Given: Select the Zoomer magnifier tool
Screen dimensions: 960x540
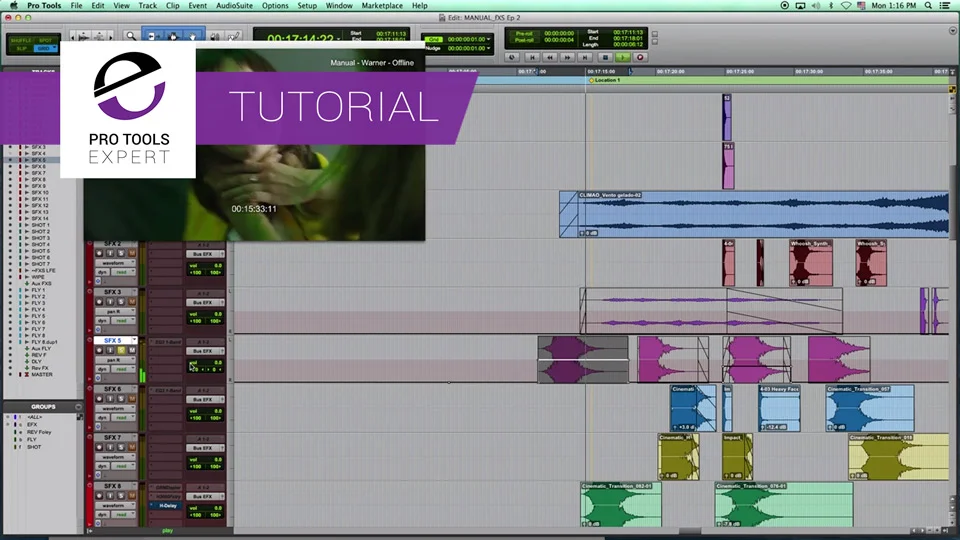Looking at the screenshot, I should [x=130, y=37].
